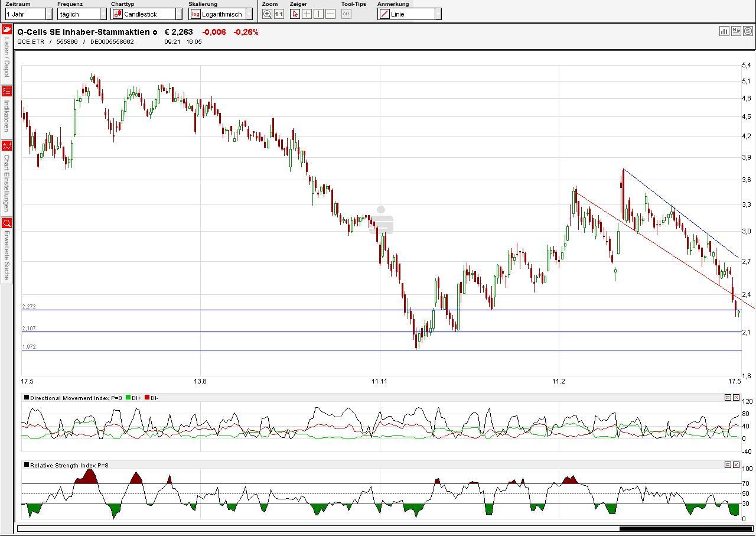This screenshot has height=536, width=756.
Task: Close the Directional Movement Index panel
Action: click(736, 398)
